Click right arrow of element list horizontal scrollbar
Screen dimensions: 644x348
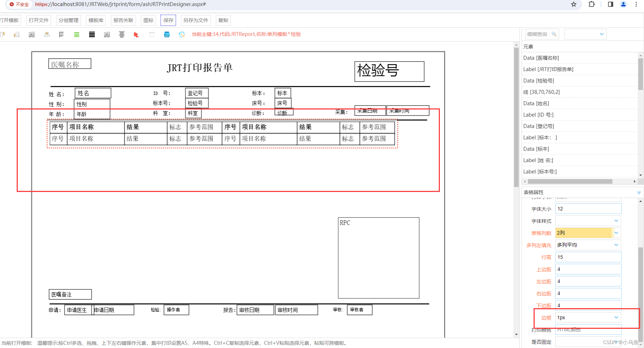click(x=635, y=181)
